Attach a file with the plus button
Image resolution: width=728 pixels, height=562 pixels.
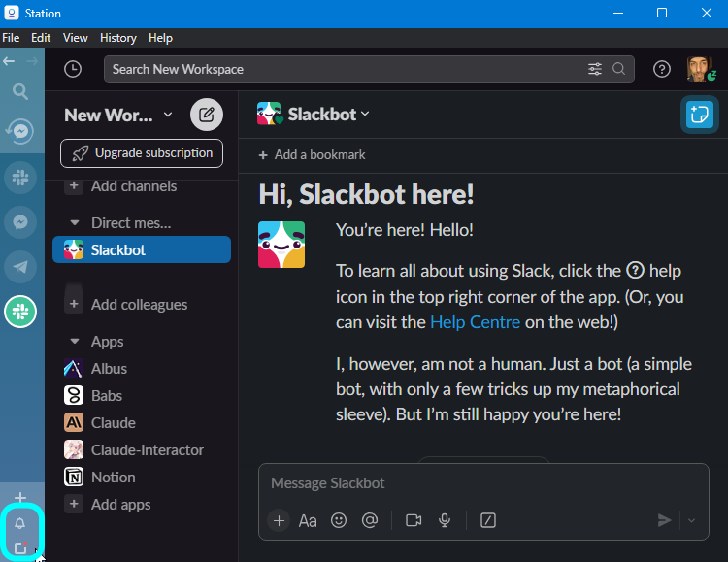click(279, 520)
